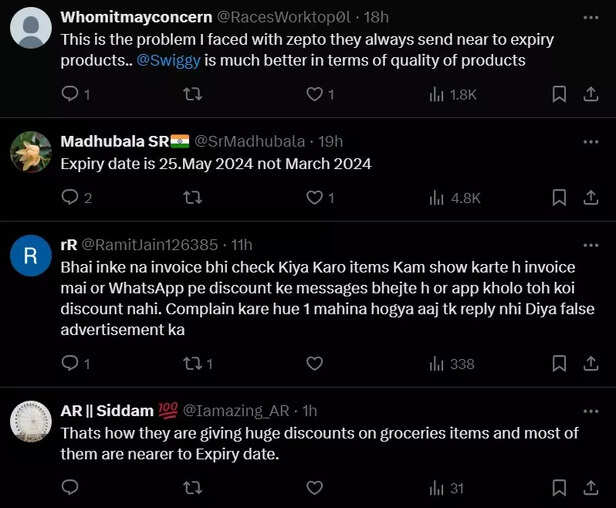Share Whomitmayconcern's tweet

coord(589,94)
